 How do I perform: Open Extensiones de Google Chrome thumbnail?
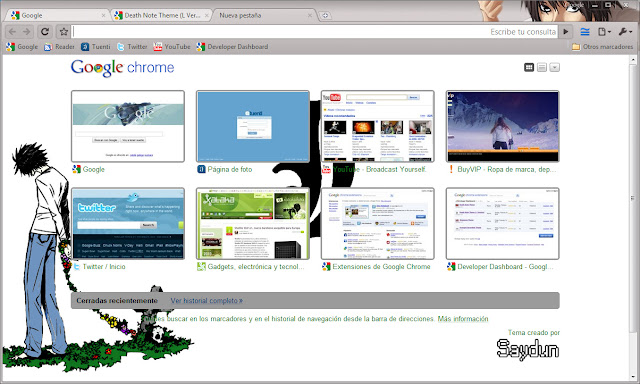click(378, 224)
